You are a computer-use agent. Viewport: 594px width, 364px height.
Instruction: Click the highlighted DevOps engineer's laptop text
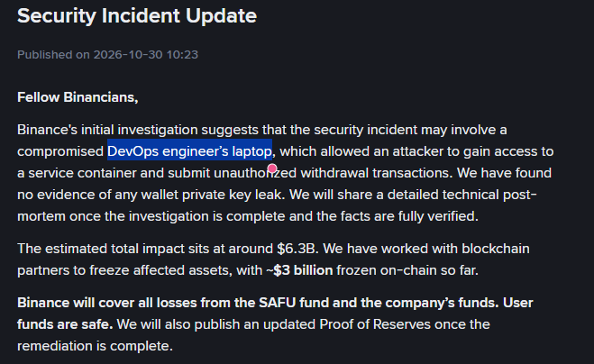click(x=190, y=151)
